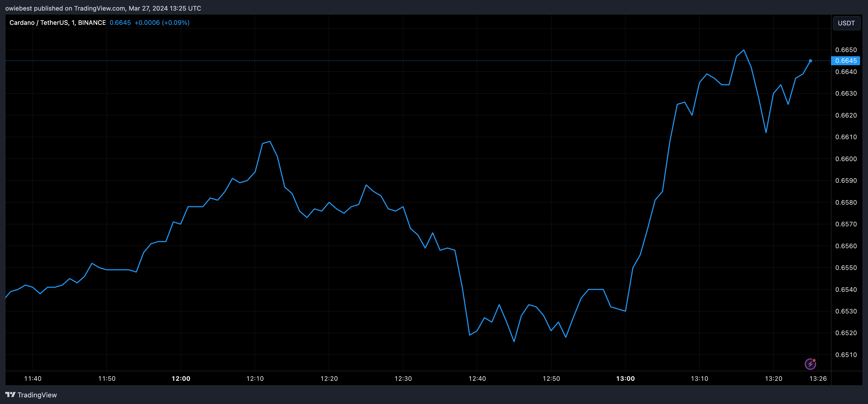Click the 0.6520 price axis label
The image size is (868, 404).
coord(846,333)
